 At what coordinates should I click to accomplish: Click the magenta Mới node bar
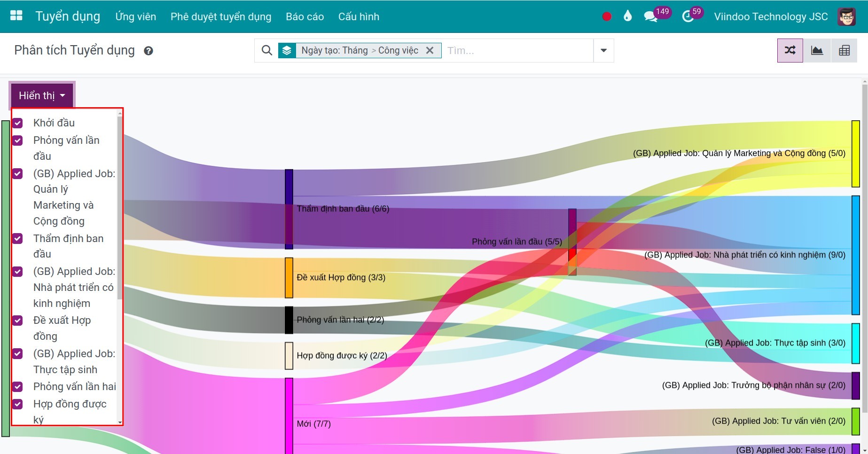(289, 416)
